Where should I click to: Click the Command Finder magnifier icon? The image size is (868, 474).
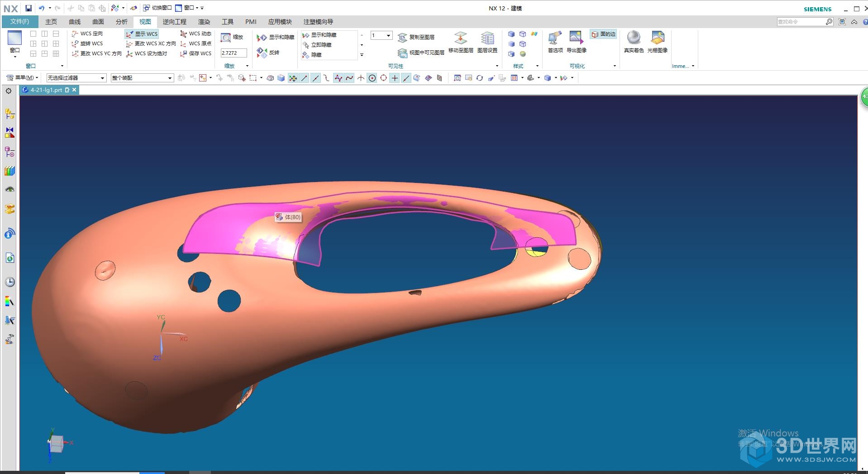pos(829,22)
